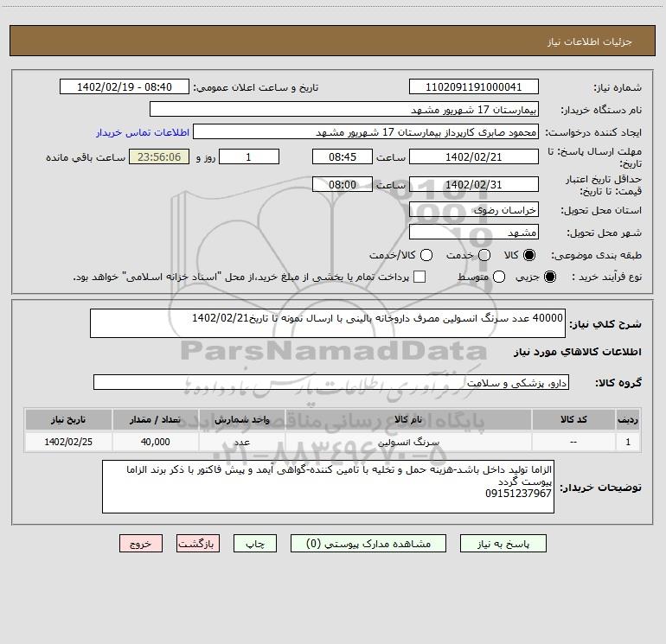This screenshot has height=644, width=666.
Task: Click the countdown timer 23:56:06
Action: (x=159, y=156)
